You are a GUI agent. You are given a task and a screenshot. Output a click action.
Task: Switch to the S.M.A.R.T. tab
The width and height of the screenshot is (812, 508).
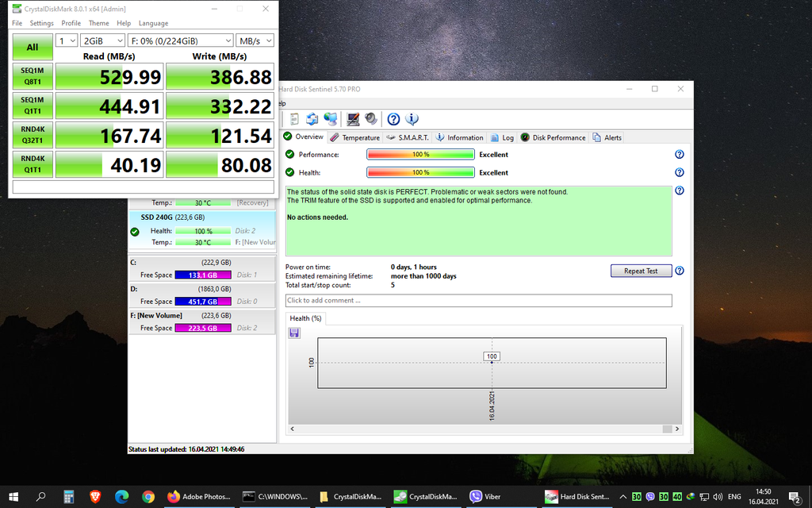tap(408, 137)
